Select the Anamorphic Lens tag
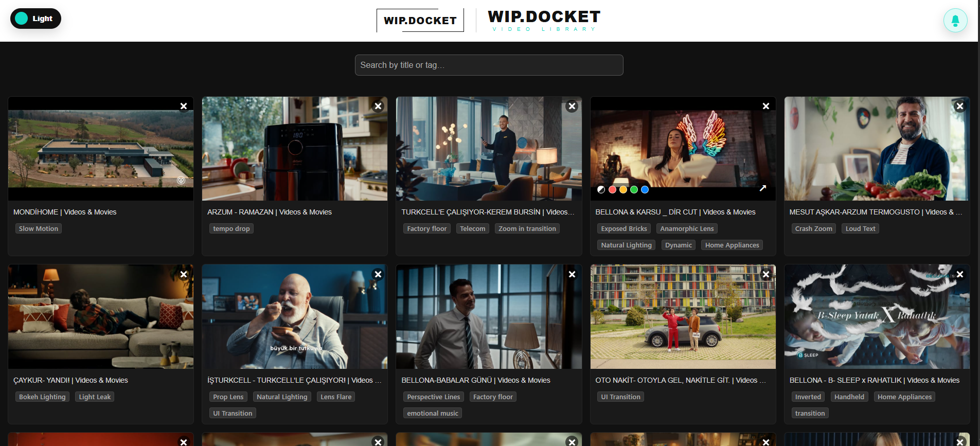 687,228
